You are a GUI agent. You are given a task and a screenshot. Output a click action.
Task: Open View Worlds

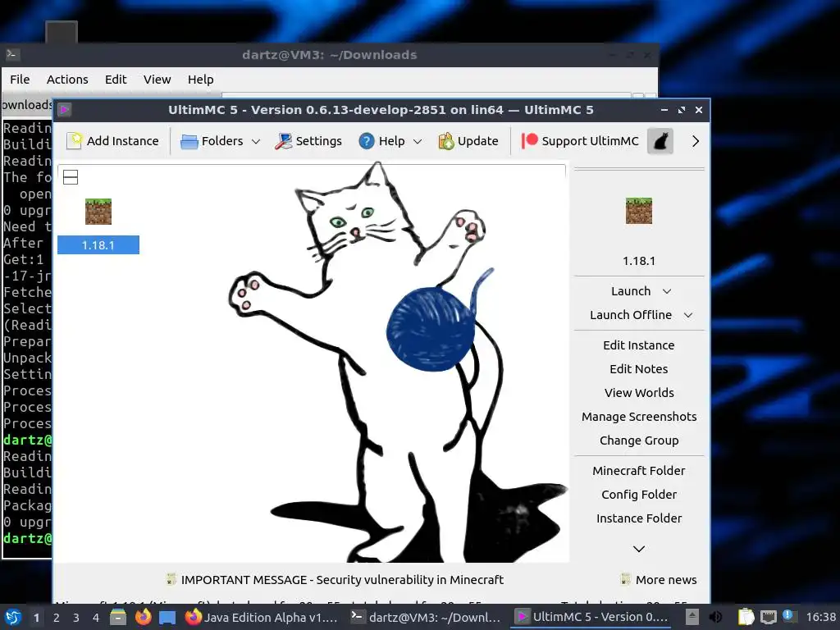point(638,393)
